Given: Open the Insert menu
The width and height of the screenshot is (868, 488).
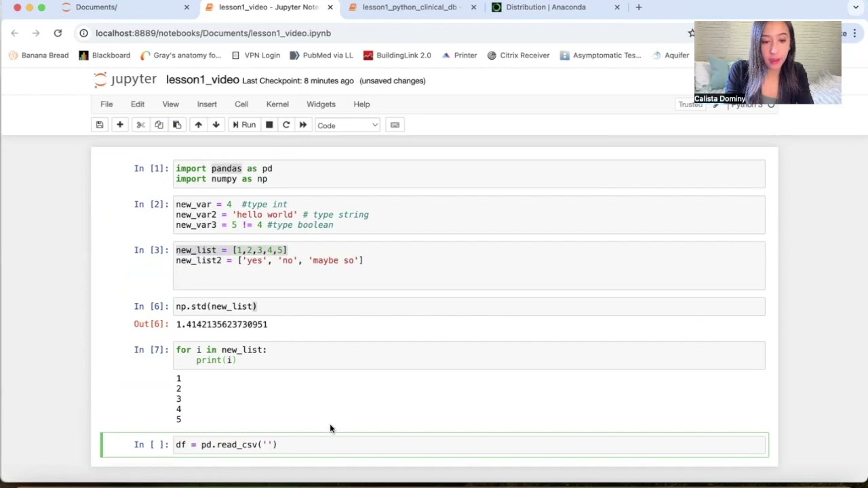Looking at the screenshot, I should [x=207, y=104].
